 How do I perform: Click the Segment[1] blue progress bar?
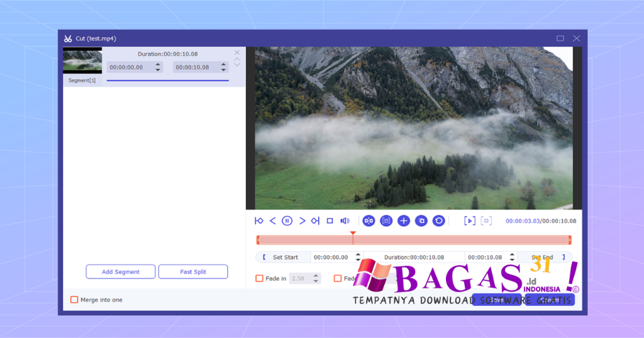(x=167, y=81)
